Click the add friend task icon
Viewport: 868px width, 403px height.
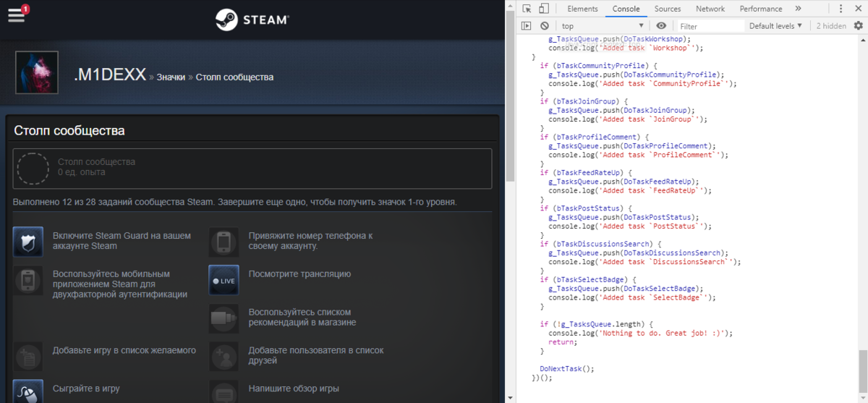click(x=224, y=357)
